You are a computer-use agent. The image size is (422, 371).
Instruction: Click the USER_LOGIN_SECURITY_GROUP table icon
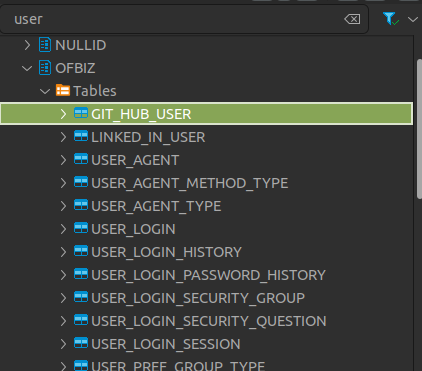tap(81, 297)
